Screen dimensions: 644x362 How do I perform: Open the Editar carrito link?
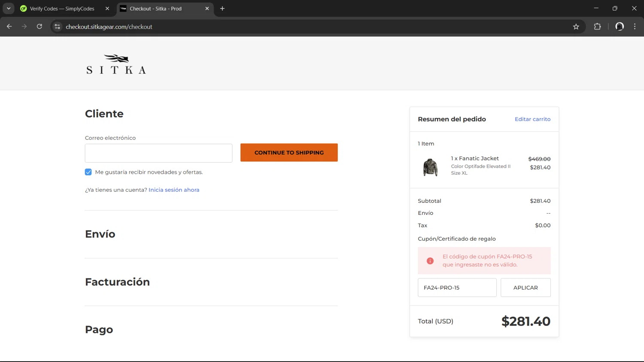pyautogui.click(x=532, y=119)
